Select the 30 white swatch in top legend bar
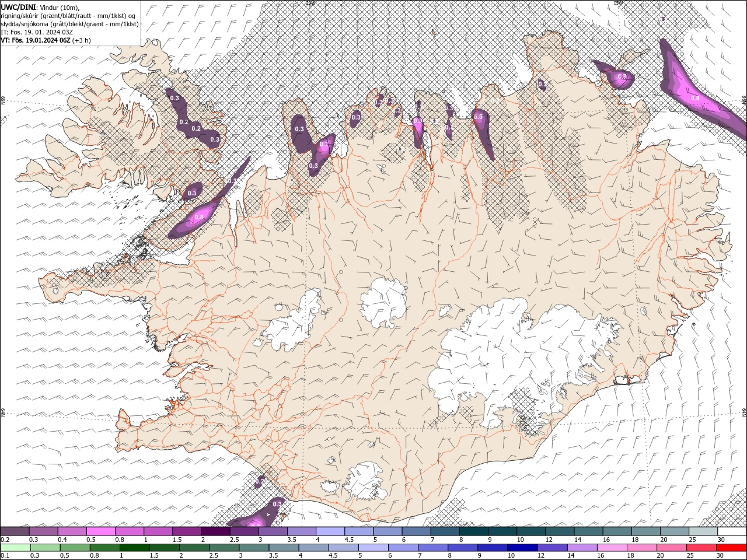Image resolution: width=747 pixels, height=560 pixels. (x=732, y=531)
